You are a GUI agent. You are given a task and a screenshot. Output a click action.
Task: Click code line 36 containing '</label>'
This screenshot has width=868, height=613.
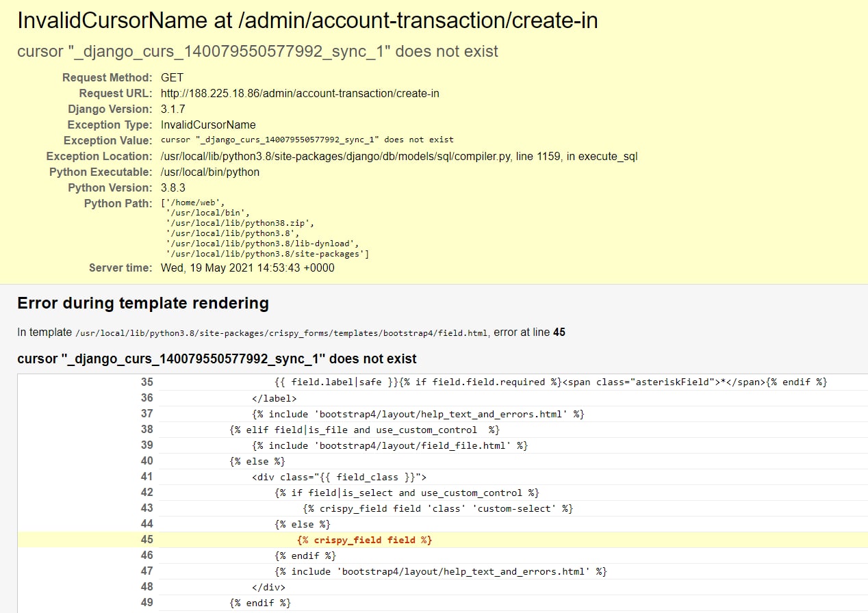click(x=274, y=398)
